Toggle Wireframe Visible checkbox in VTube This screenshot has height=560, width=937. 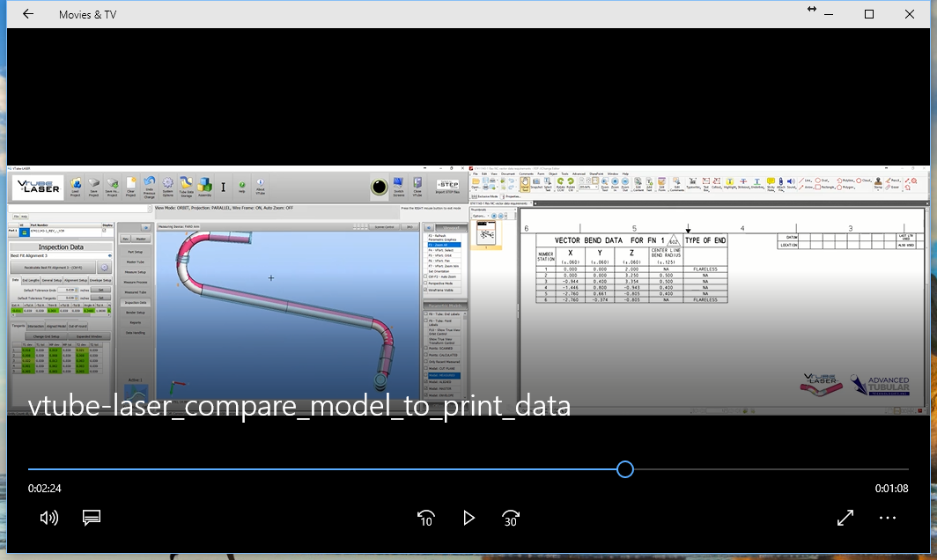pos(425,290)
